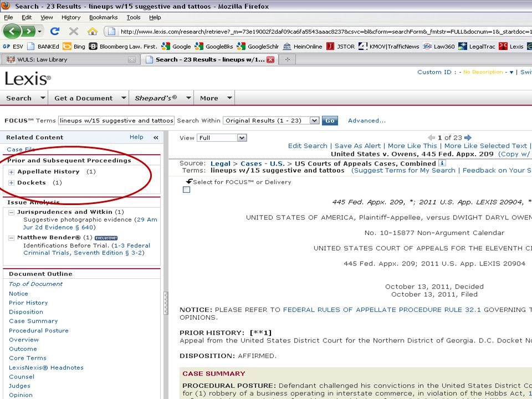Open the LegalTrac bookmark
532x399 pixels.
[477, 47]
